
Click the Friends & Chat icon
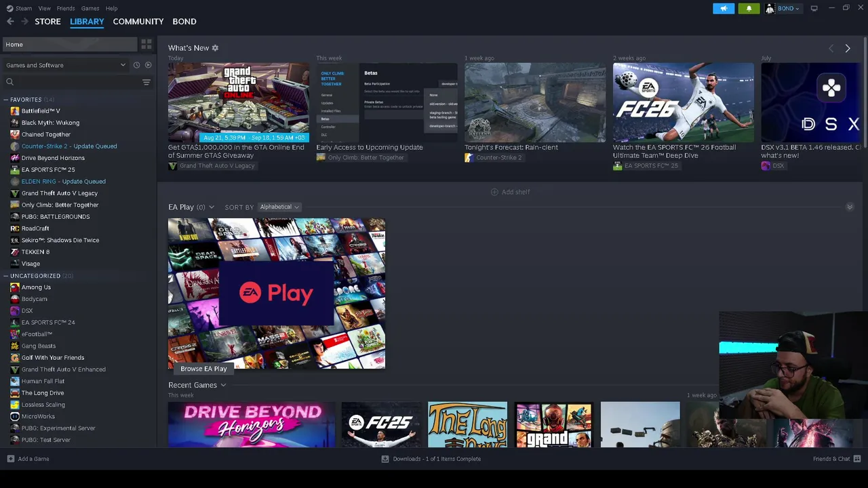click(x=857, y=459)
